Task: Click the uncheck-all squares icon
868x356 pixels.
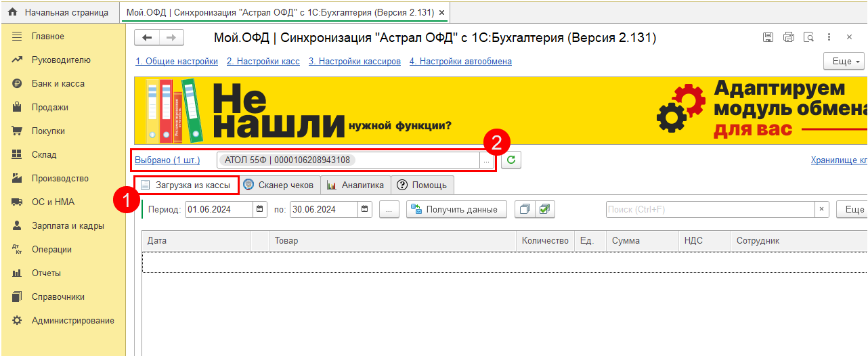Action: (525, 210)
